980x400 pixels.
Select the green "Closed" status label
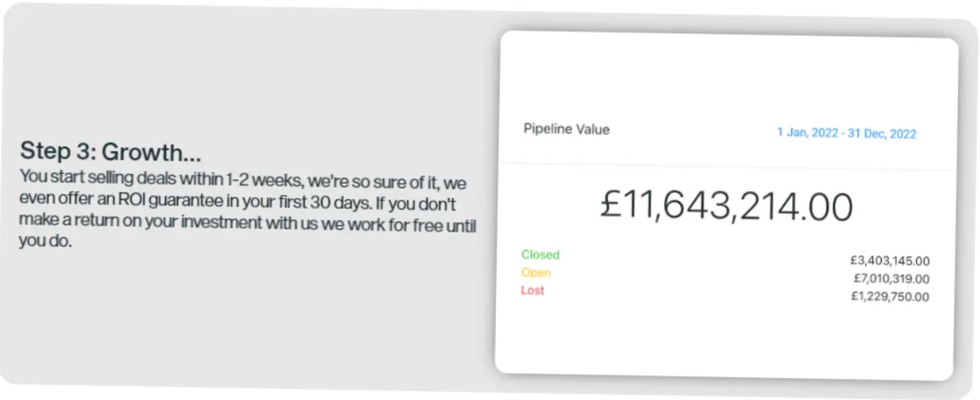540,255
